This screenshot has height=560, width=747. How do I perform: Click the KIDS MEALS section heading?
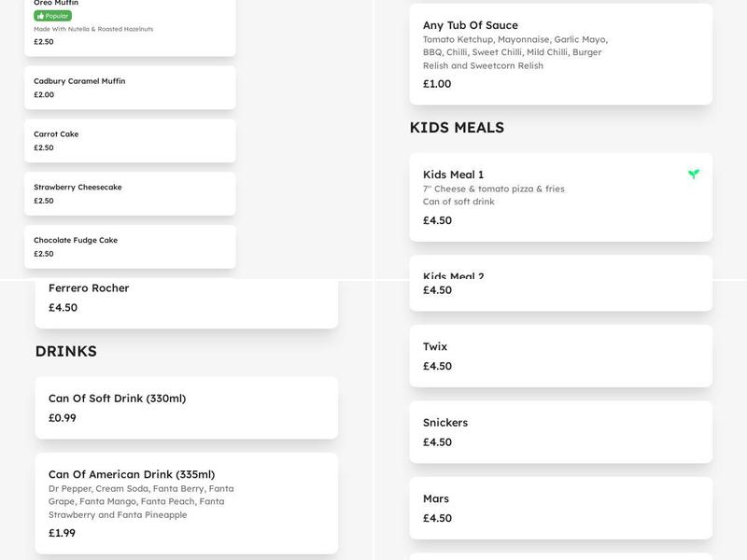pos(457,128)
